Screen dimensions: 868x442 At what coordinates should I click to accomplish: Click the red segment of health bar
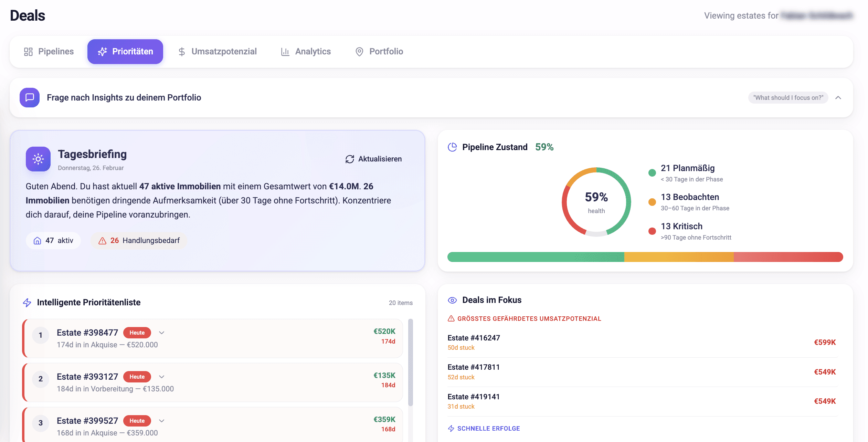(x=788, y=257)
